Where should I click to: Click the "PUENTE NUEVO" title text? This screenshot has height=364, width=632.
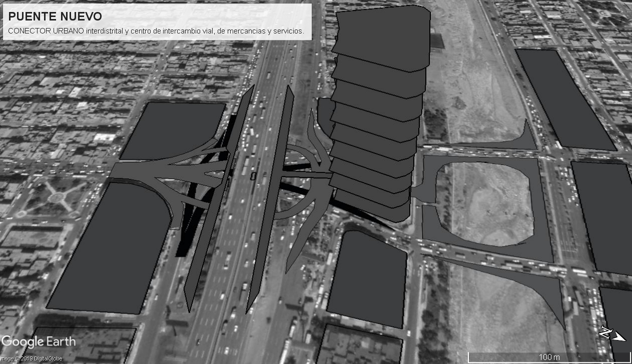point(55,16)
